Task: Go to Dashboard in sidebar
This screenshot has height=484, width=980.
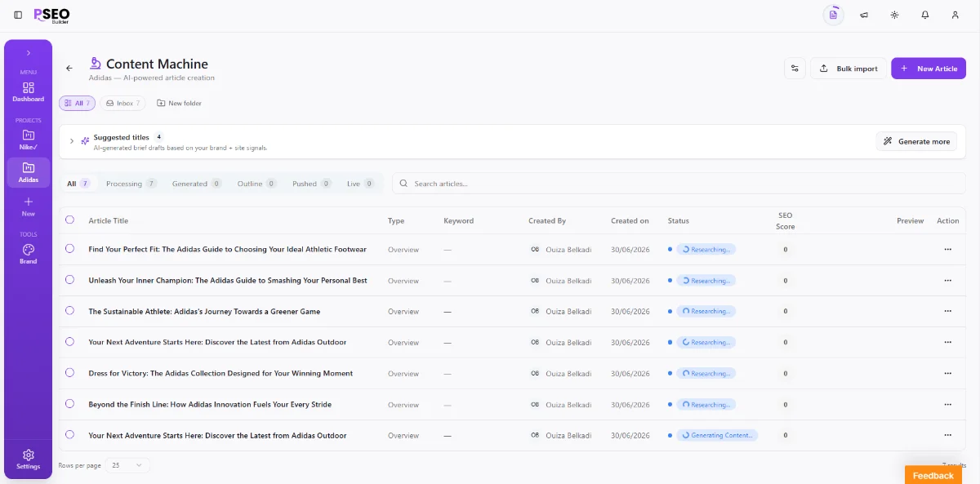Action: coord(29,91)
